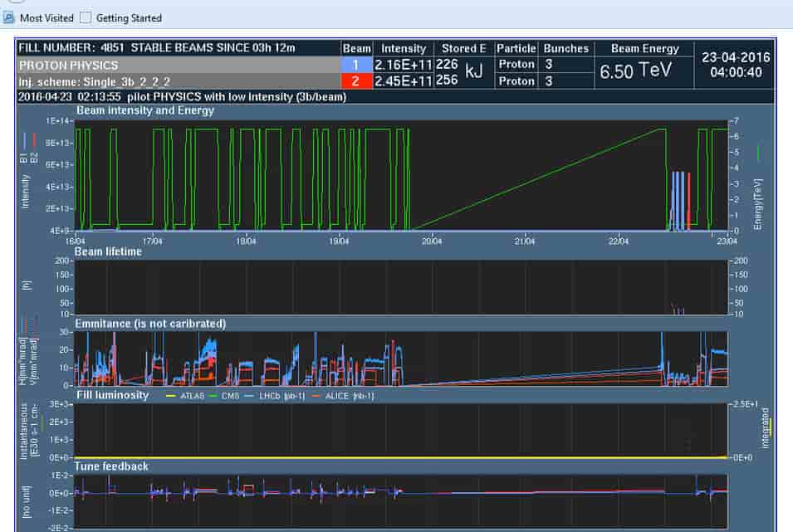
Task: Select the Beam 1 blue indicator cell
Action: (356, 65)
